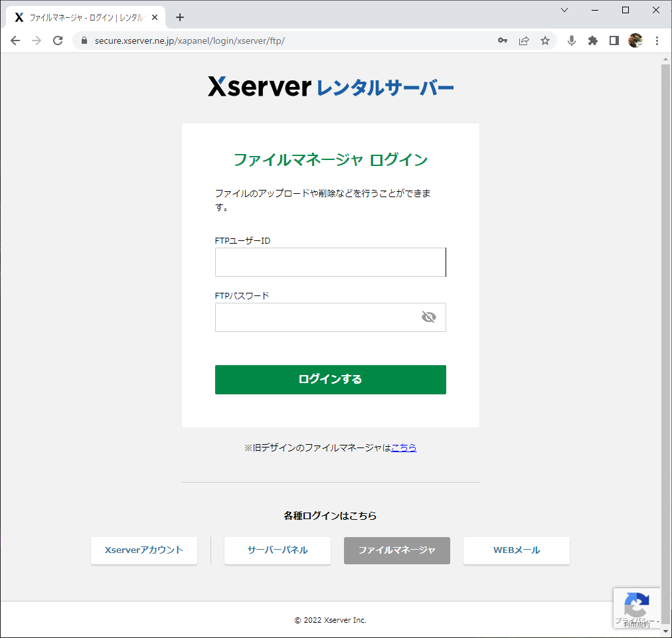This screenshot has height=638, width=672.
Task: Share this page using the share icon
Action: (524, 40)
